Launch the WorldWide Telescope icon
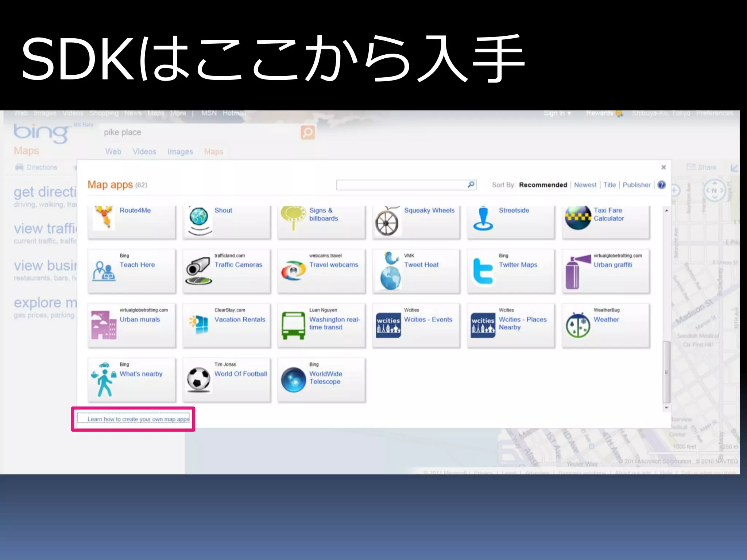This screenshot has height=560, width=747. pos(293,380)
